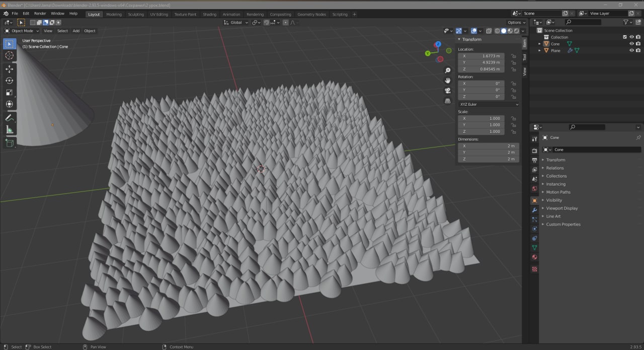Viewport: 644px width, 350px height.
Task: Expand the Visibility panel
Action: (x=554, y=200)
